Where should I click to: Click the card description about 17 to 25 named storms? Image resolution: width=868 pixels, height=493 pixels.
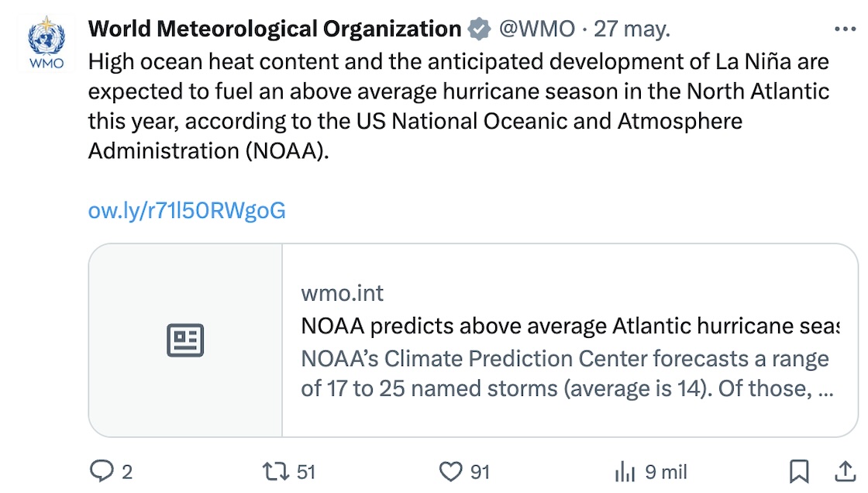click(566, 374)
